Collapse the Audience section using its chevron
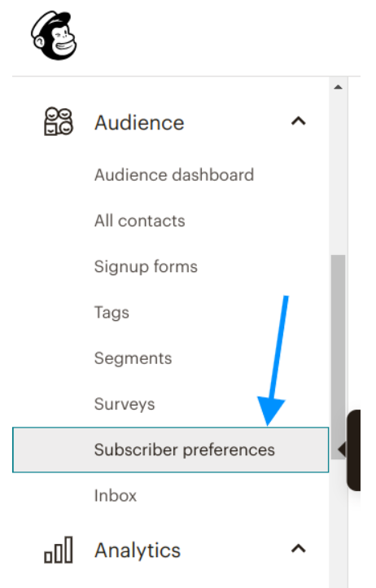This screenshot has width=376, height=588. pyautogui.click(x=299, y=121)
